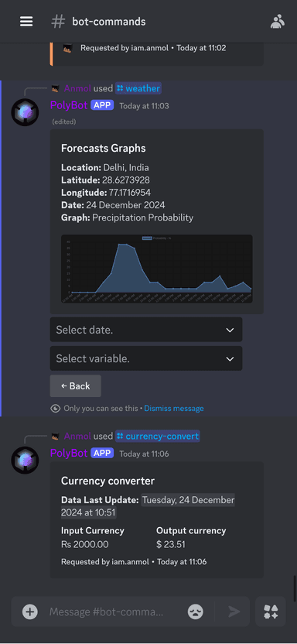Click the weather slash command tag

coord(138,88)
